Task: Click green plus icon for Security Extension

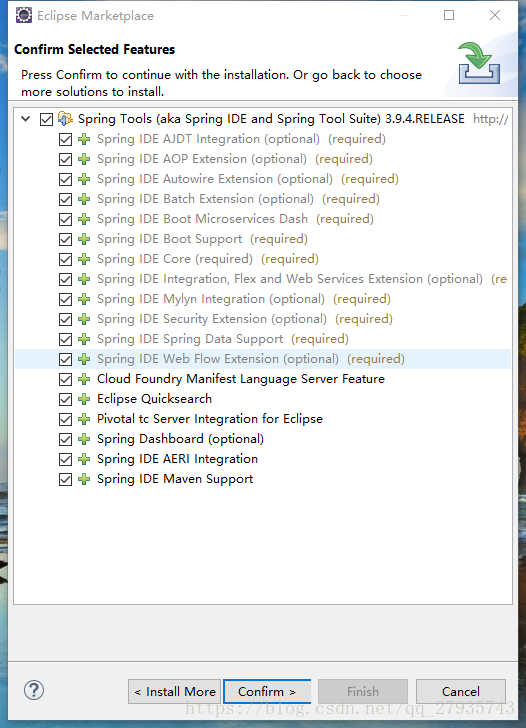Action: (x=84, y=318)
